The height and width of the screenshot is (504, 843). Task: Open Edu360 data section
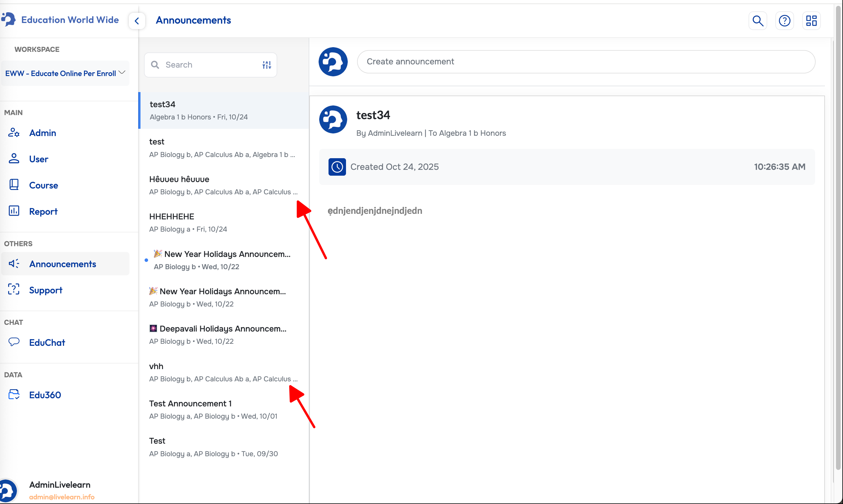pyautogui.click(x=45, y=395)
